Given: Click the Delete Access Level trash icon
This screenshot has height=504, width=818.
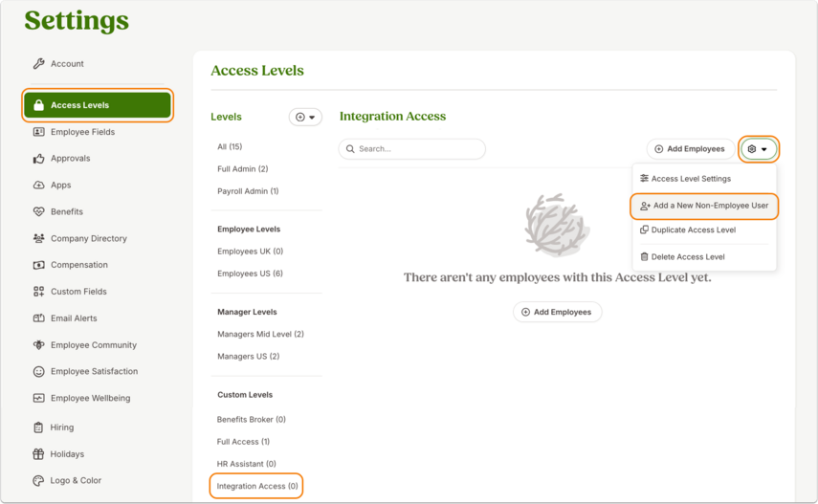Looking at the screenshot, I should 644,256.
